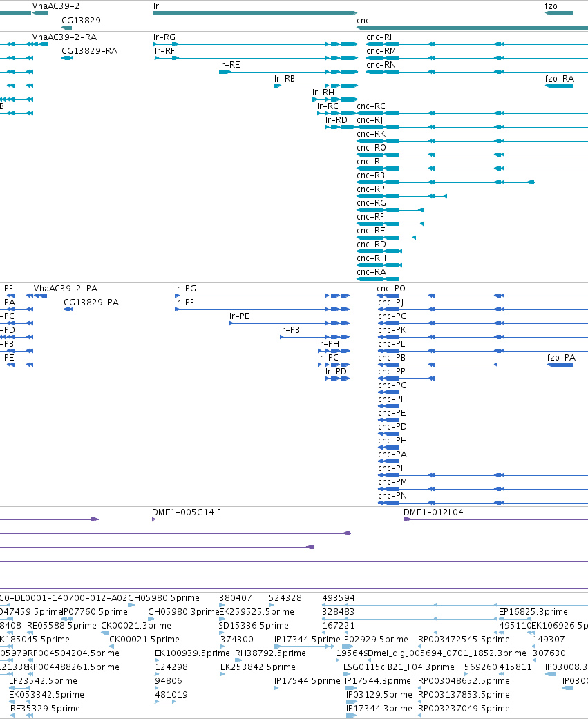
Task: Click the EK100939.5prime EST label
Action: 192,653
